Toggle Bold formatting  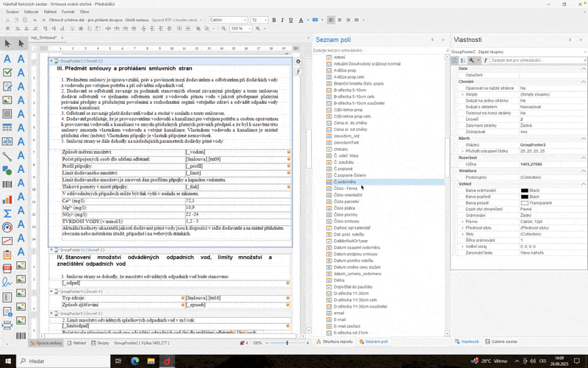coord(273,21)
